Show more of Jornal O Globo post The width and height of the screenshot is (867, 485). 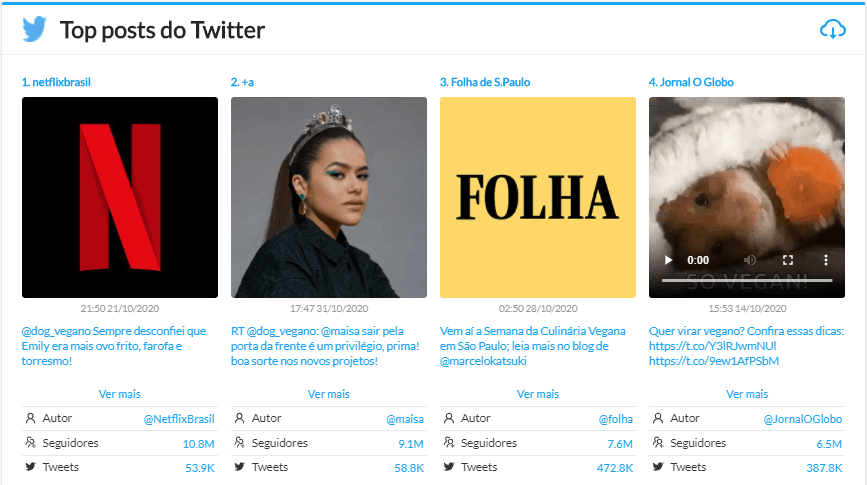click(747, 394)
